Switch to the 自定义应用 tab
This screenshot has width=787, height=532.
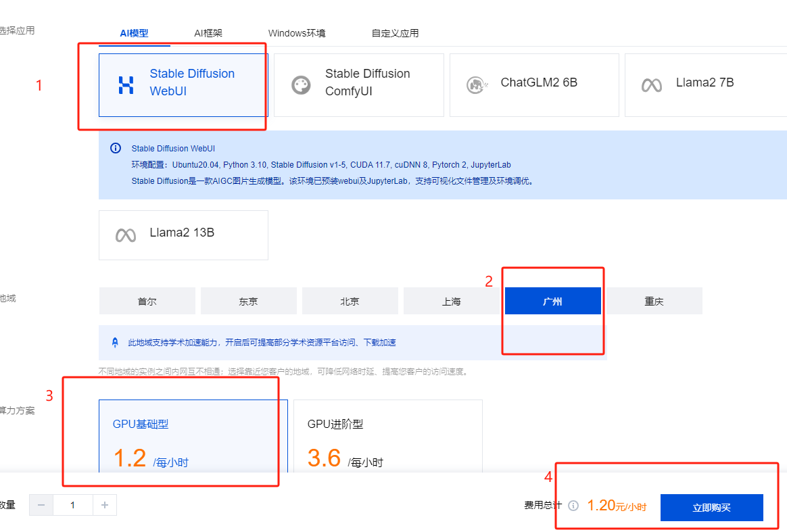(395, 33)
